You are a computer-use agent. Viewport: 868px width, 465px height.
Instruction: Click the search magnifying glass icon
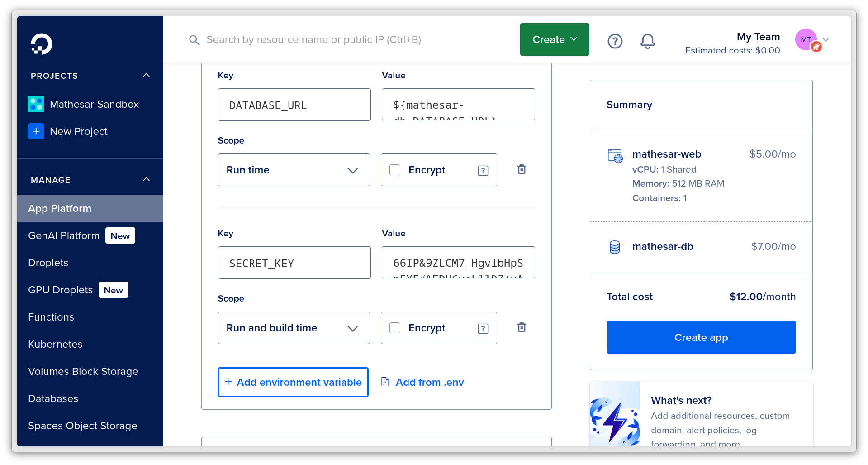(194, 40)
